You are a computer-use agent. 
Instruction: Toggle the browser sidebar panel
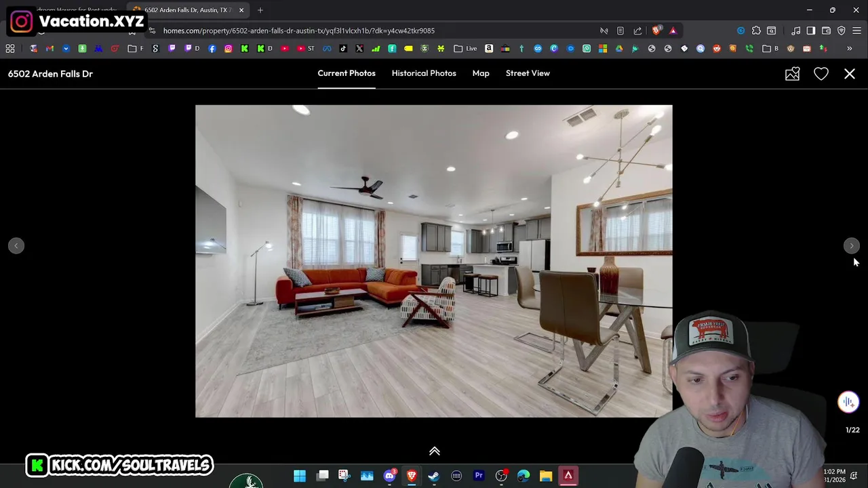click(x=811, y=30)
